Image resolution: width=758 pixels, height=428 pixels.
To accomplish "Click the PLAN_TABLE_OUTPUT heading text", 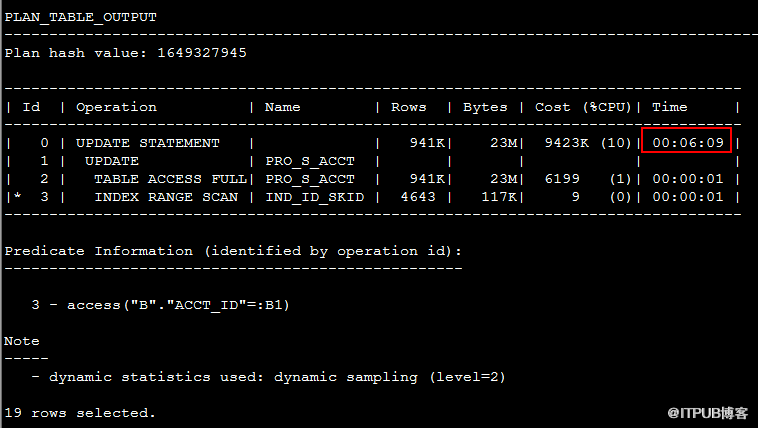I will click(81, 17).
